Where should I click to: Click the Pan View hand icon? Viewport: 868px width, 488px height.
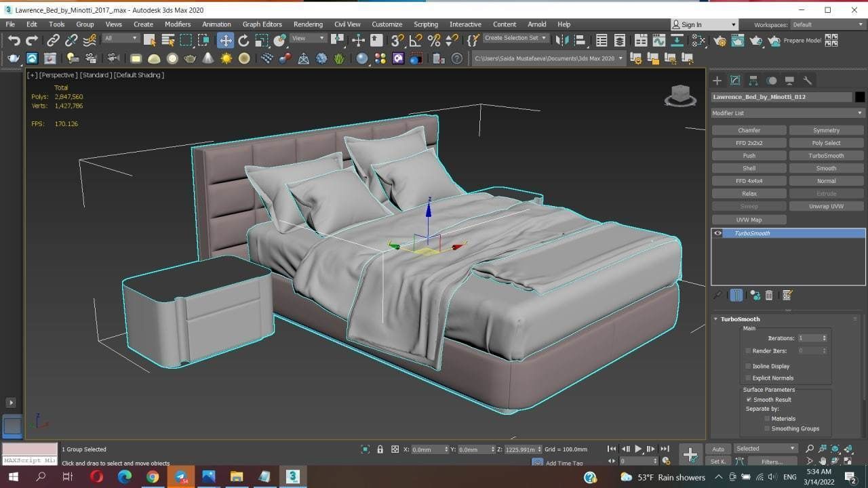pos(822,461)
